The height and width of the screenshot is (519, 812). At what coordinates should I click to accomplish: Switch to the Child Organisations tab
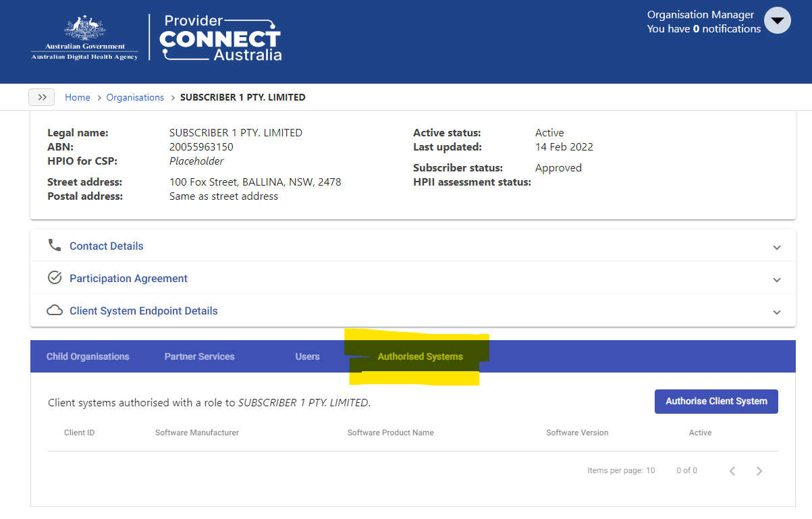(x=88, y=356)
